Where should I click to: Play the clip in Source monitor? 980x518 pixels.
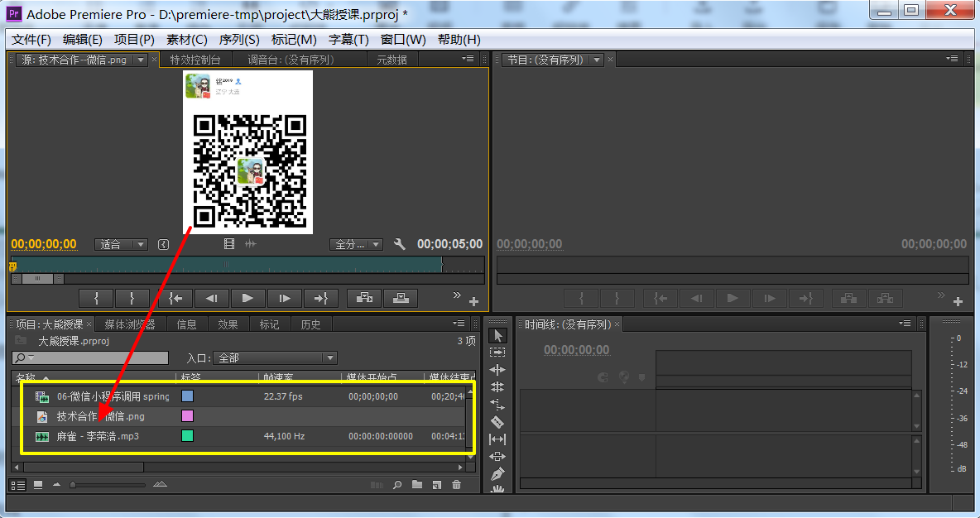[247, 299]
